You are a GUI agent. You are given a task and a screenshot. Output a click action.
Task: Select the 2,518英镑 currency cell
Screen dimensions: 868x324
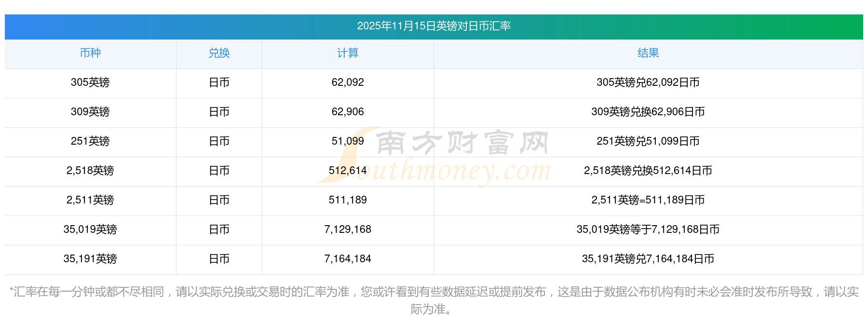pyautogui.click(x=90, y=171)
